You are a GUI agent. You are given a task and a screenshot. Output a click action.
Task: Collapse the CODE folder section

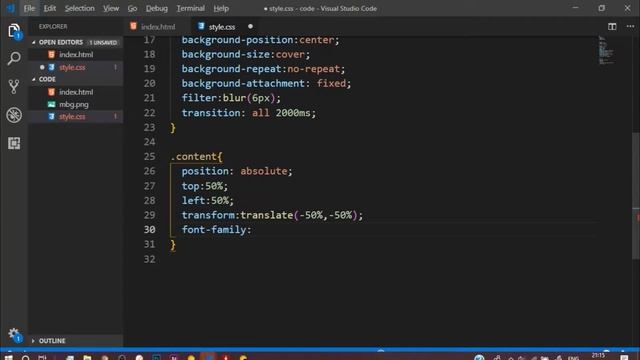(x=47, y=79)
